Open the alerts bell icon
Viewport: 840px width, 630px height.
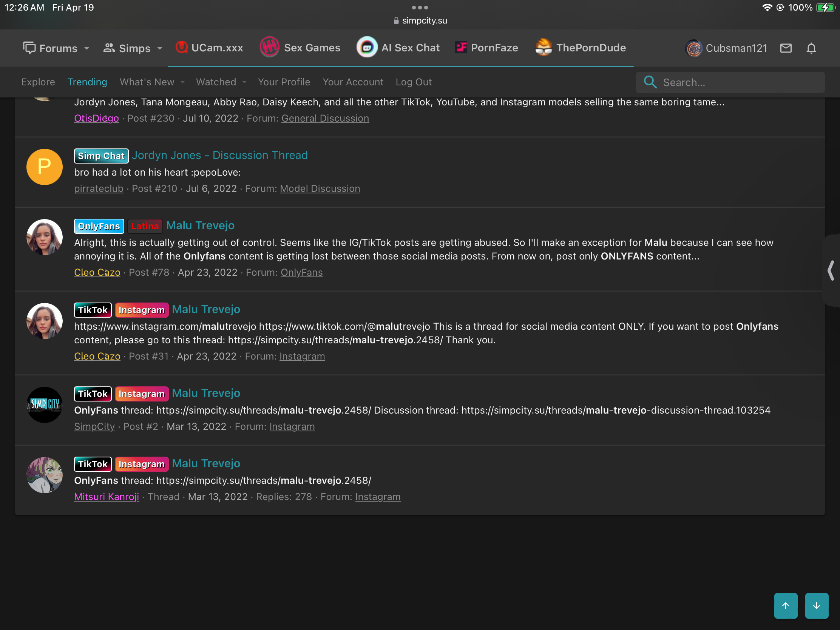coord(811,48)
